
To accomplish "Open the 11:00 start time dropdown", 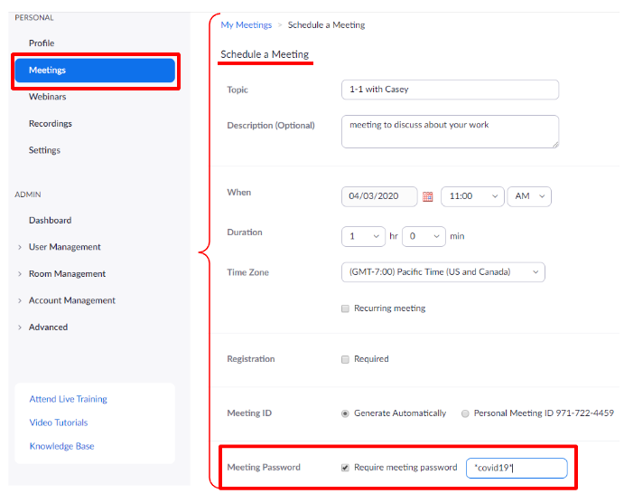I will click(x=471, y=197).
